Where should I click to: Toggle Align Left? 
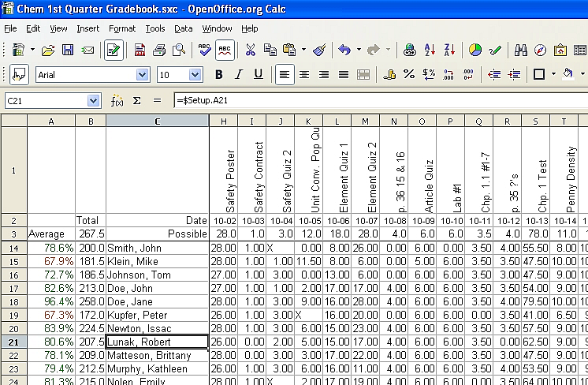(285, 75)
